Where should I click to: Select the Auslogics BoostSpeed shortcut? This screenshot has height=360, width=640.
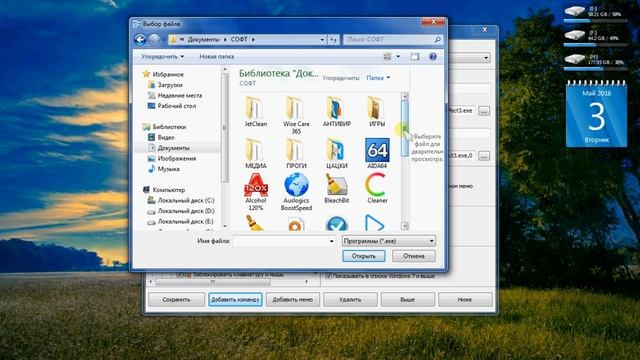(x=296, y=192)
